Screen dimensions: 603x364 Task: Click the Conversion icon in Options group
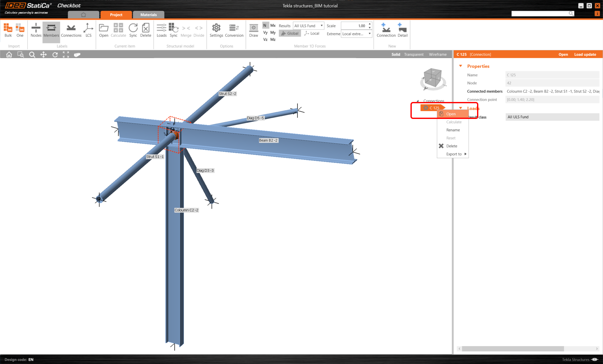[x=234, y=30]
